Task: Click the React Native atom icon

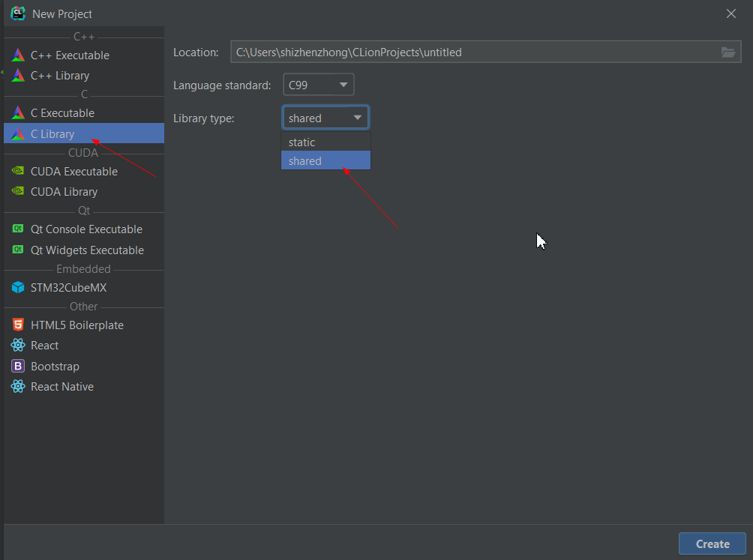Action: pos(18,386)
